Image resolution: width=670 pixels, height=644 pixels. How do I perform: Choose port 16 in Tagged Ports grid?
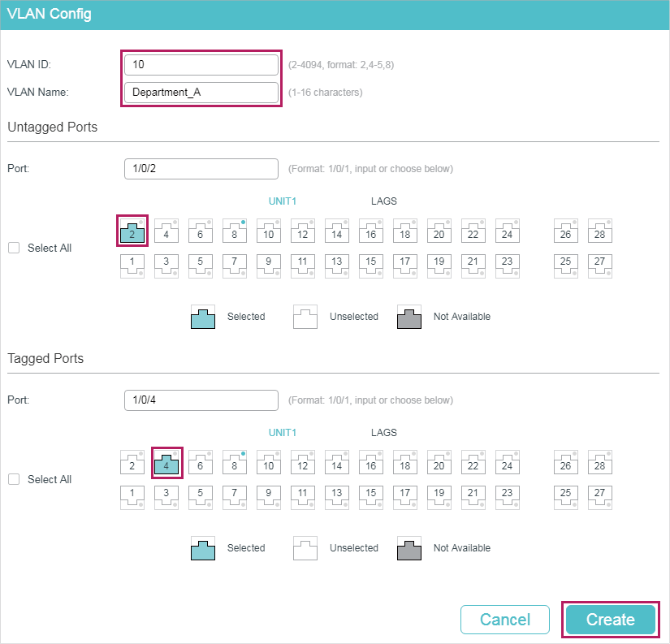[x=371, y=462]
